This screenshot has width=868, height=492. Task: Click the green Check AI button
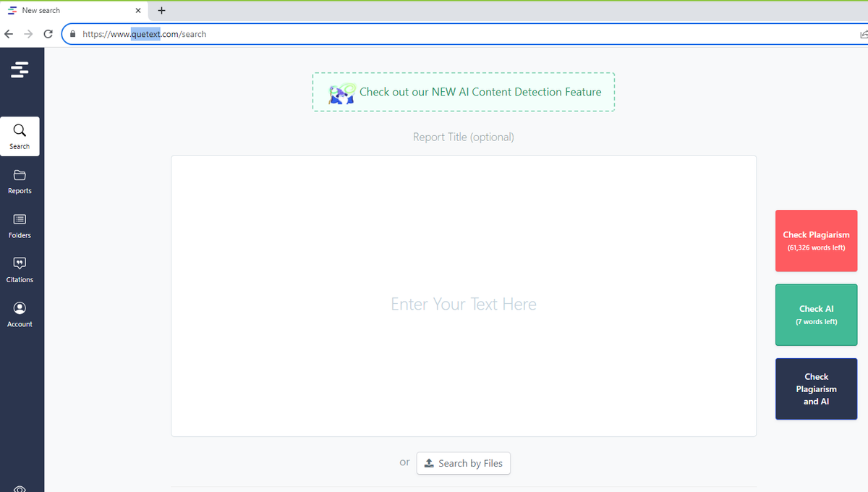(x=816, y=315)
